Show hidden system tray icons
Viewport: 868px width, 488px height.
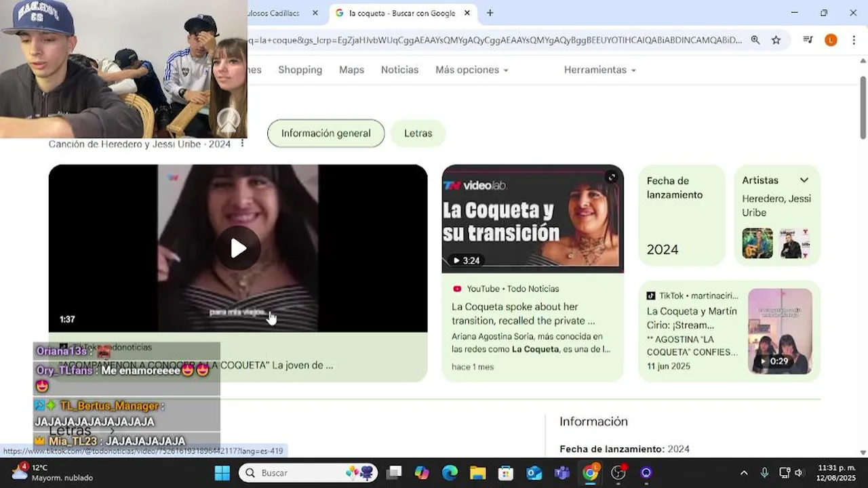pyautogui.click(x=744, y=472)
